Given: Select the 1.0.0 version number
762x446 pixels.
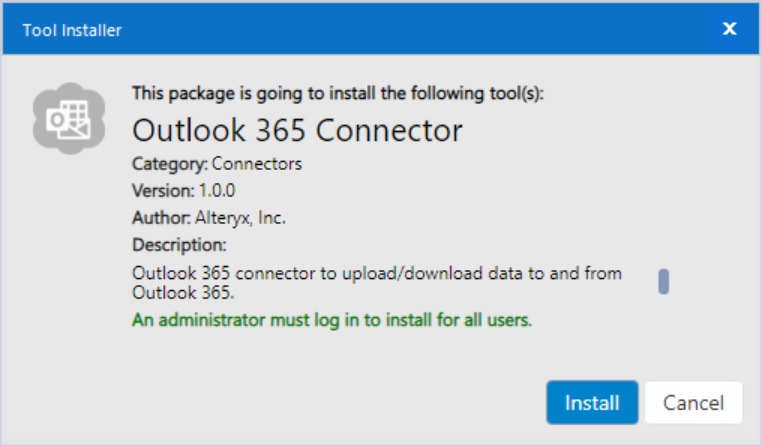Looking at the screenshot, I should click(217, 190).
